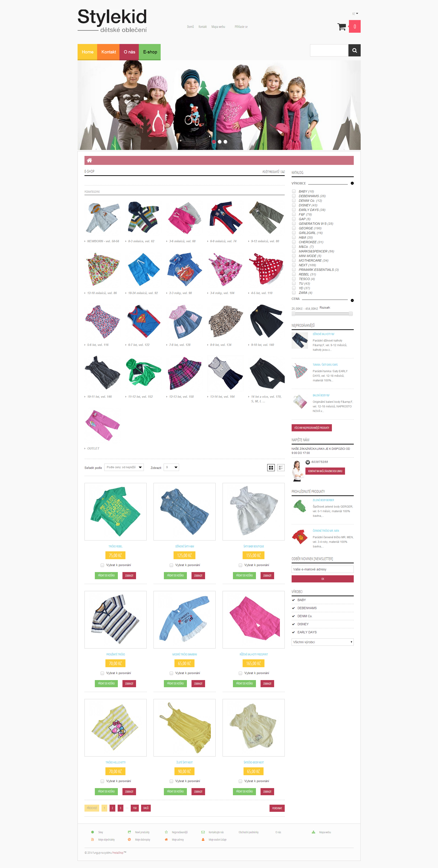
Task: Open the shopping cart icon
Action: tap(341, 27)
